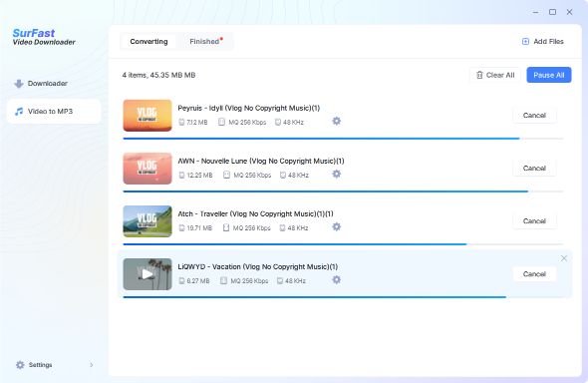Click the Add Files button
Screen dimensions: 588x383
(x=542, y=42)
